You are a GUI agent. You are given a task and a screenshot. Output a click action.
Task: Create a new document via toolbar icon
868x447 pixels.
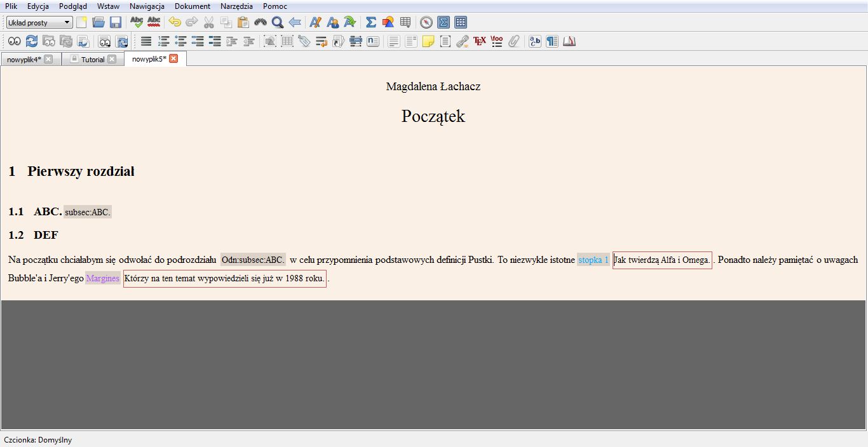[x=81, y=22]
